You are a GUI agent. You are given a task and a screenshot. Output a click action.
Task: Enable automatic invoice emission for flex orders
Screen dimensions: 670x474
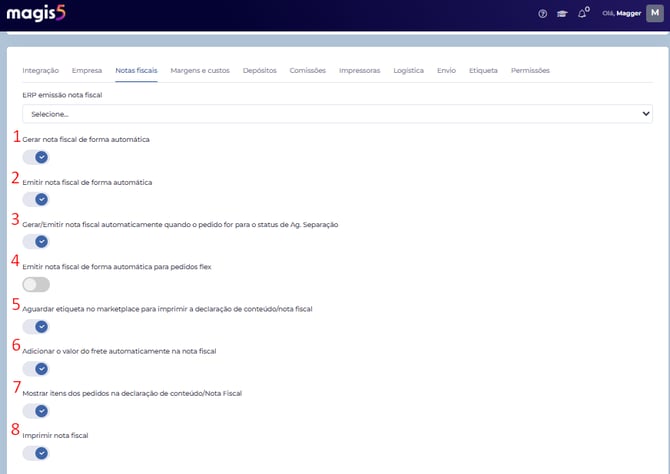(x=36, y=285)
